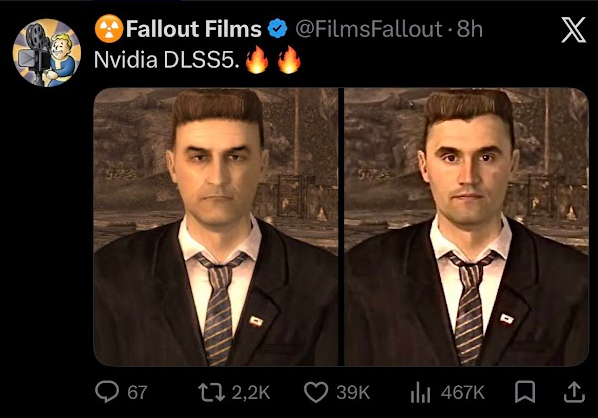
Task: Click the 467K views count
Action: tap(463, 392)
